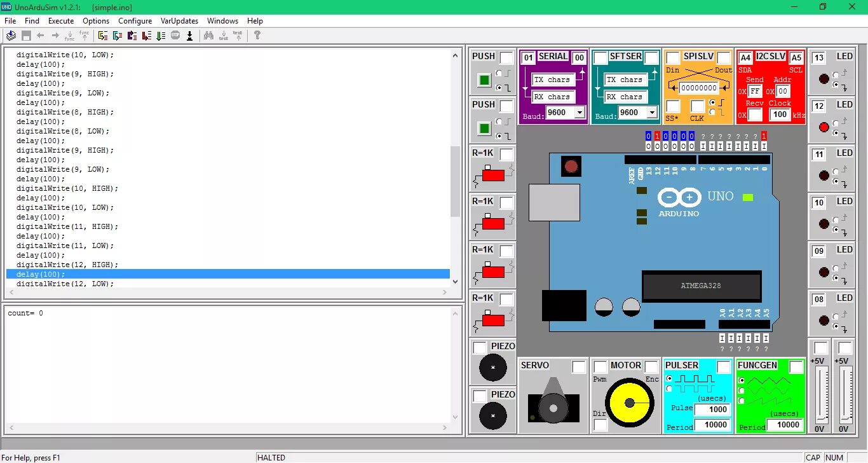Click the Reset black down-arrow icon
This screenshot has height=463, width=868.
pyautogui.click(x=189, y=36)
